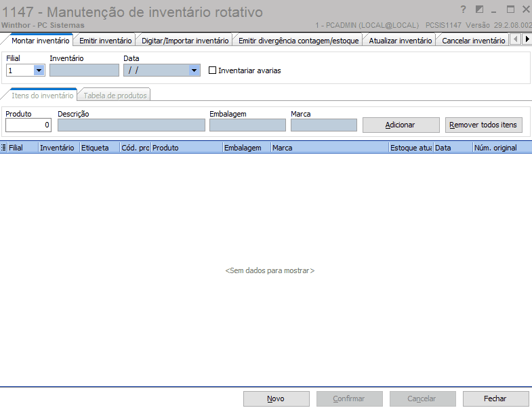Sort by Inventário column header
Viewport: 532px width, 408px height.
coord(59,148)
